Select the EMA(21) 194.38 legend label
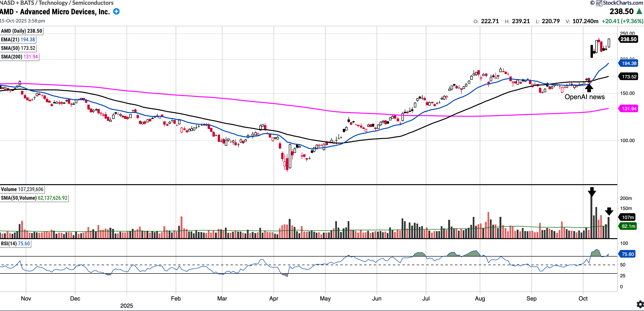644x311 pixels. [18, 39]
